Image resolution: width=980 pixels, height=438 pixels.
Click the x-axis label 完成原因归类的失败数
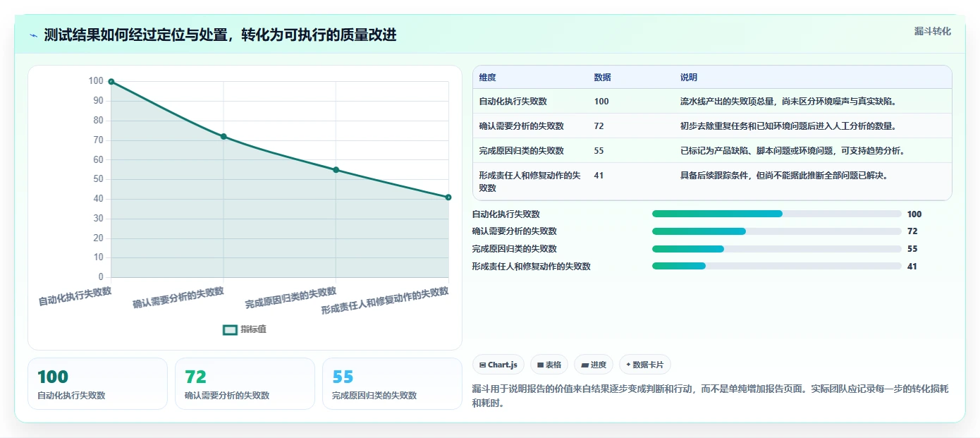tap(290, 298)
